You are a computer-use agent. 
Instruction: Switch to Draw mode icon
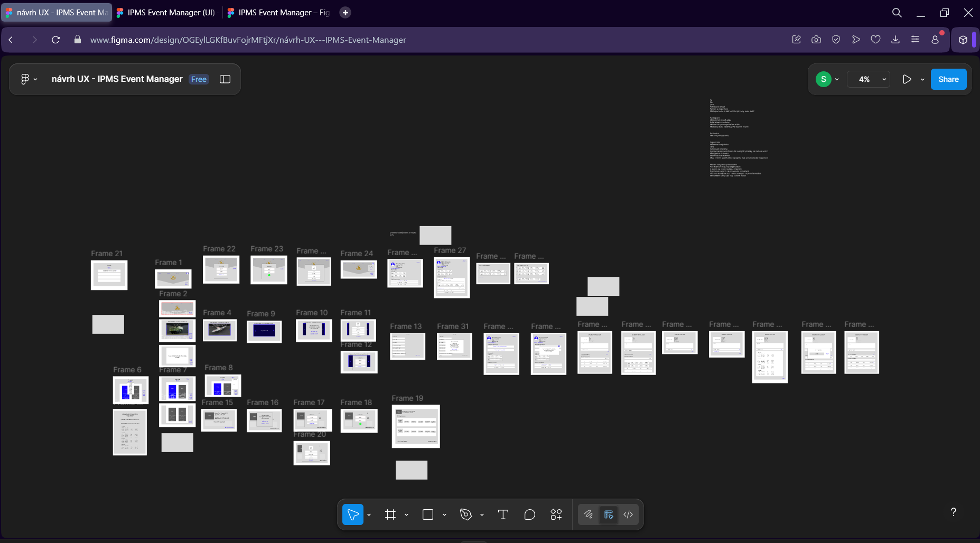[588, 514]
